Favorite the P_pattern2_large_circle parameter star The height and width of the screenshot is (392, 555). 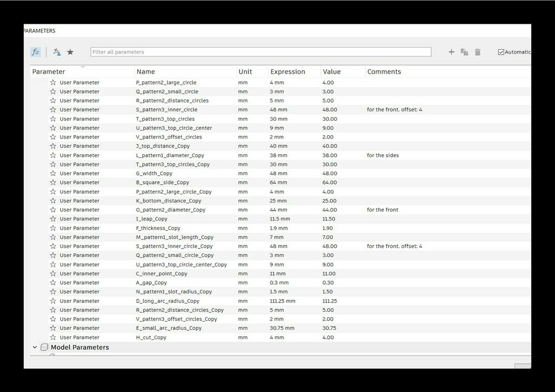click(x=53, y=82)
